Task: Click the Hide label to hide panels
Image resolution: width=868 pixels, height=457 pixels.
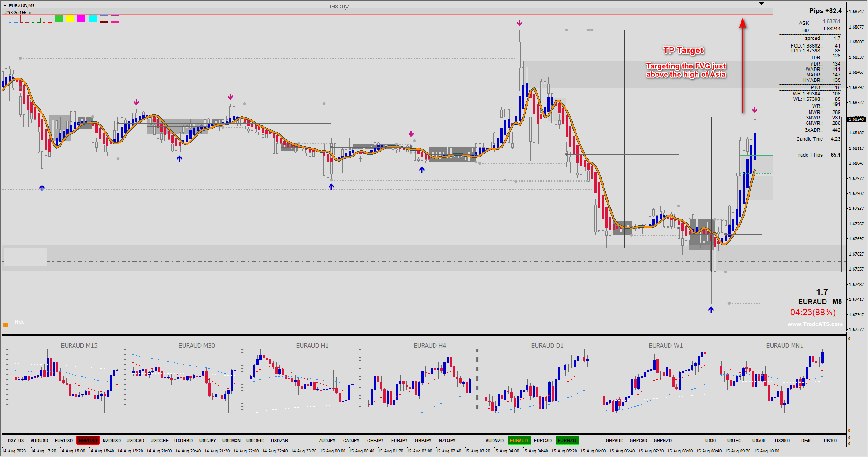Action: pos(19,322)
